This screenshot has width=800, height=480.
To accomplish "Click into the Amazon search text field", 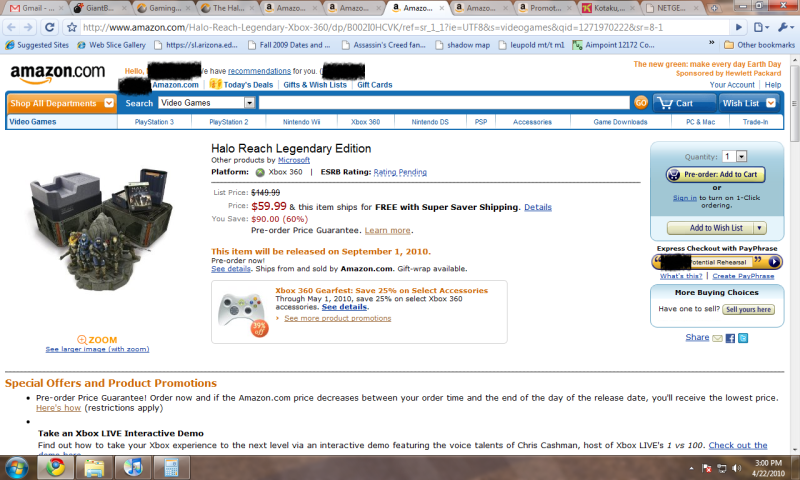I will click(x=444, y=103).
